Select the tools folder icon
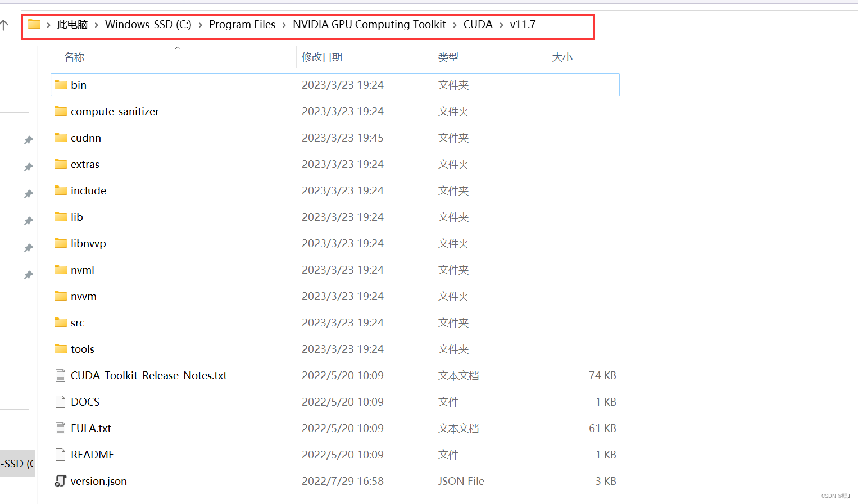The width and height of the screenshot is (858, 504). 61,349
